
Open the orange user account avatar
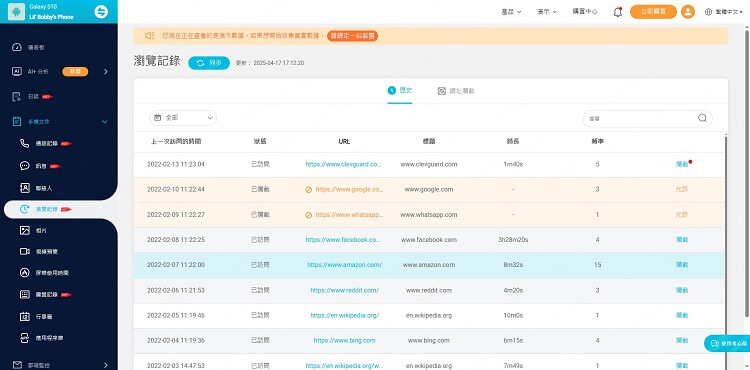click(x=687, y=11)
